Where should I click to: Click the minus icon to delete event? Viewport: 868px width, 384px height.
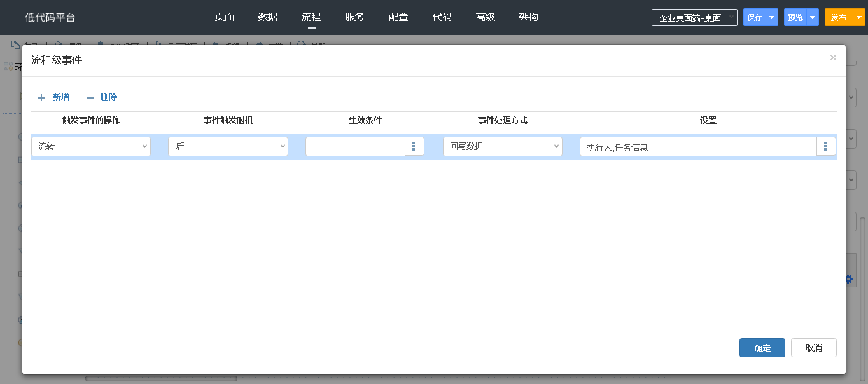(90, 98)
